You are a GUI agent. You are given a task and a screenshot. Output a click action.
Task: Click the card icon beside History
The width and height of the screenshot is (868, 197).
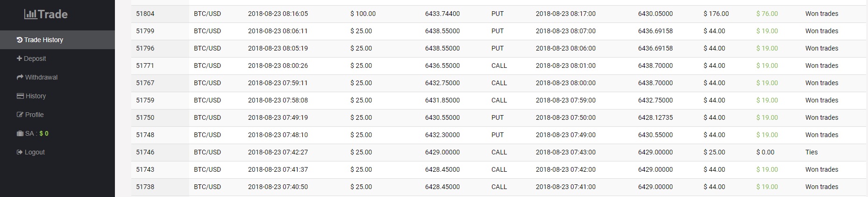tap(20, 96)
